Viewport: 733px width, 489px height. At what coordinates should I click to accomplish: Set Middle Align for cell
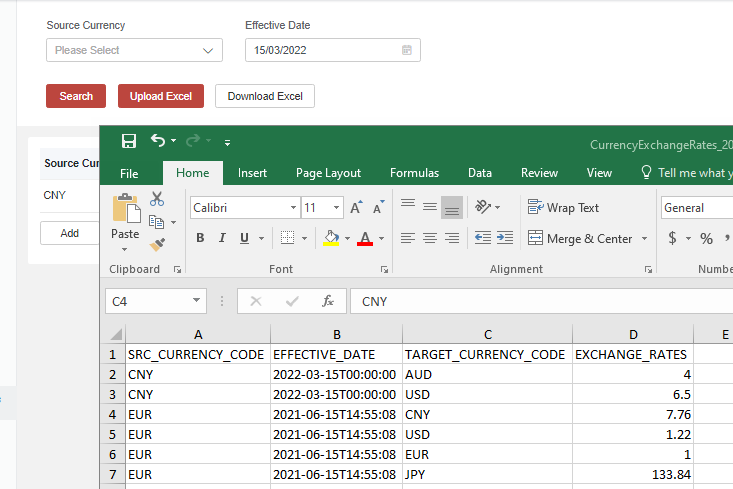[x=430, y=206]
